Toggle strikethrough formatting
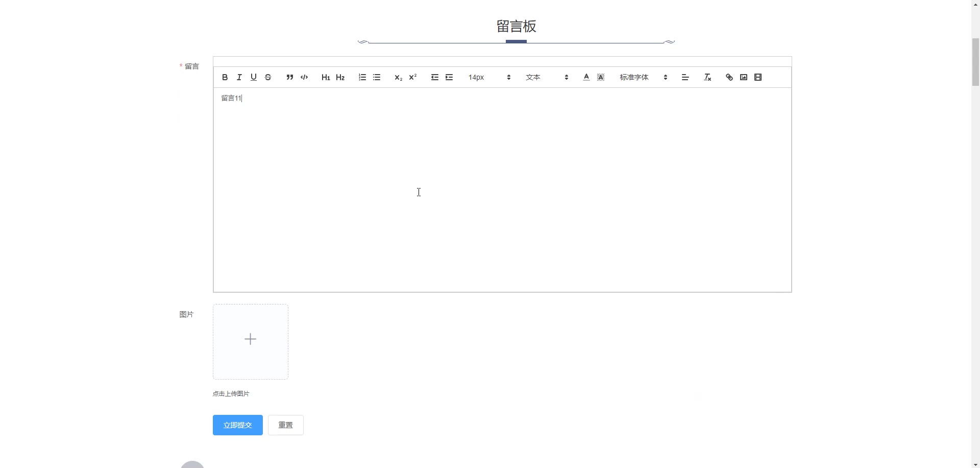The width and height of the screenshot is (980, 468). click(x=267, y=77)
